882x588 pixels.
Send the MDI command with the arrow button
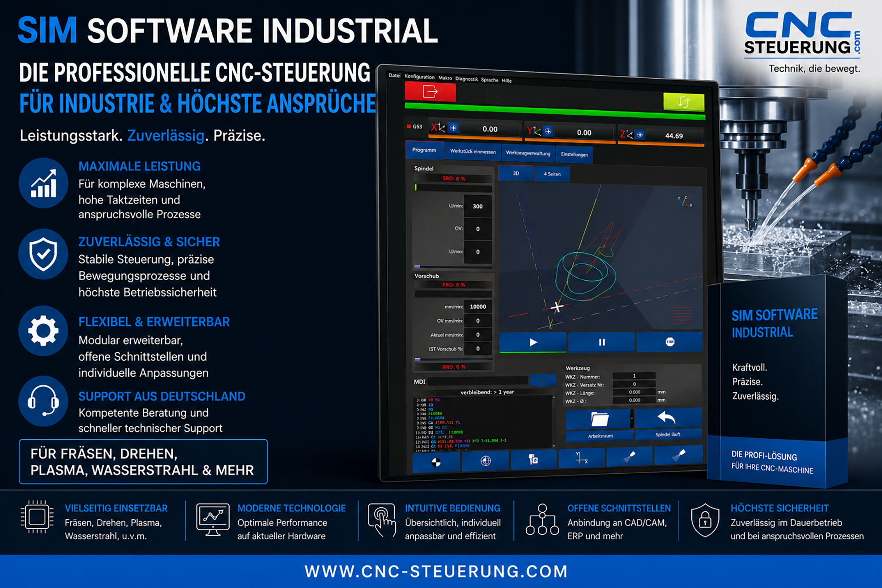pos(543,380)
